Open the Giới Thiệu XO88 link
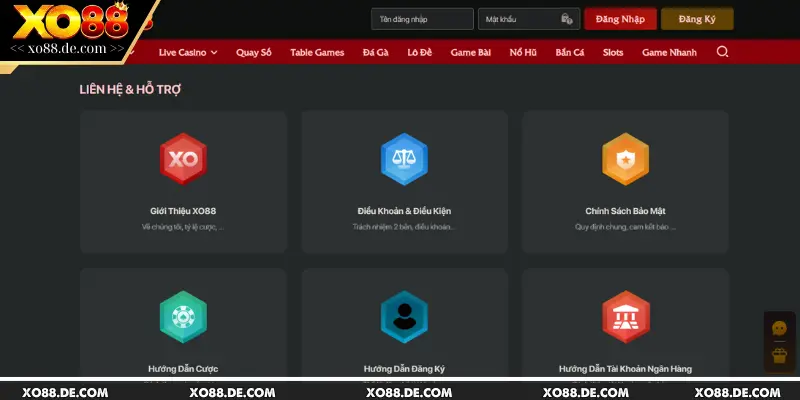800x400 pixels. pos(183,211)
